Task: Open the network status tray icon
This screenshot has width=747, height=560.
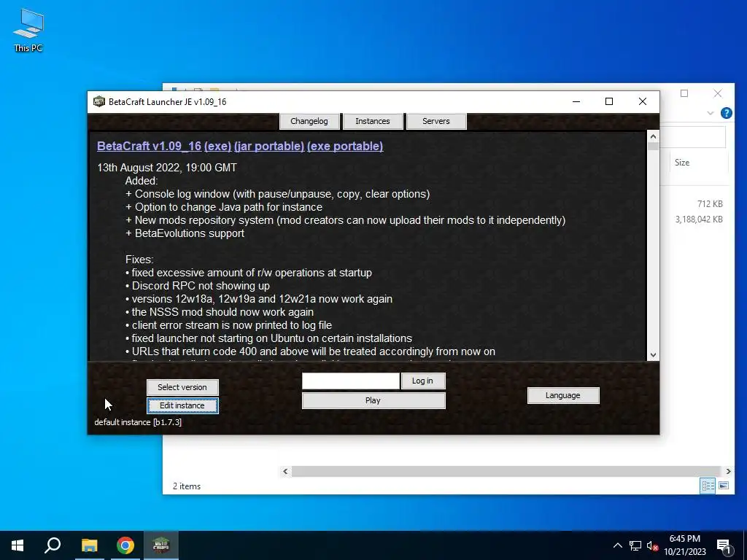Action: pyautogui.click(x=635, y=545)
